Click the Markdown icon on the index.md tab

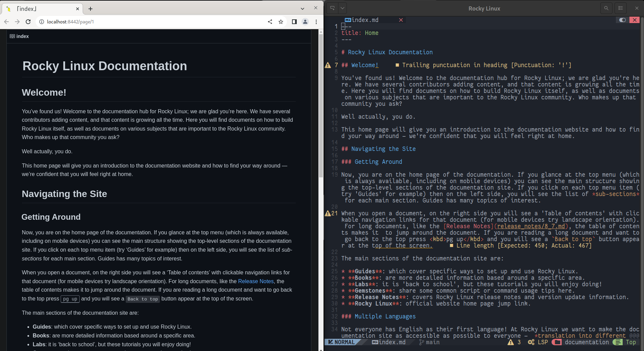[x=348, y=20]
